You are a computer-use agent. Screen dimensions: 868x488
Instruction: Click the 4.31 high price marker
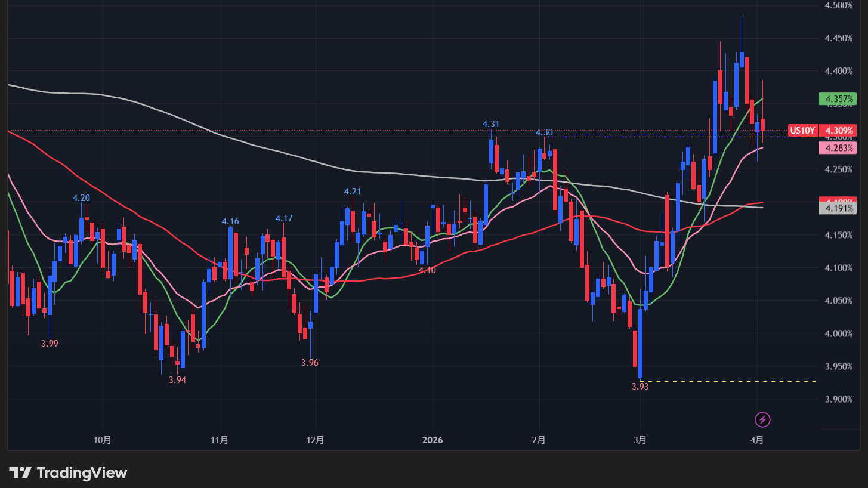491,124
